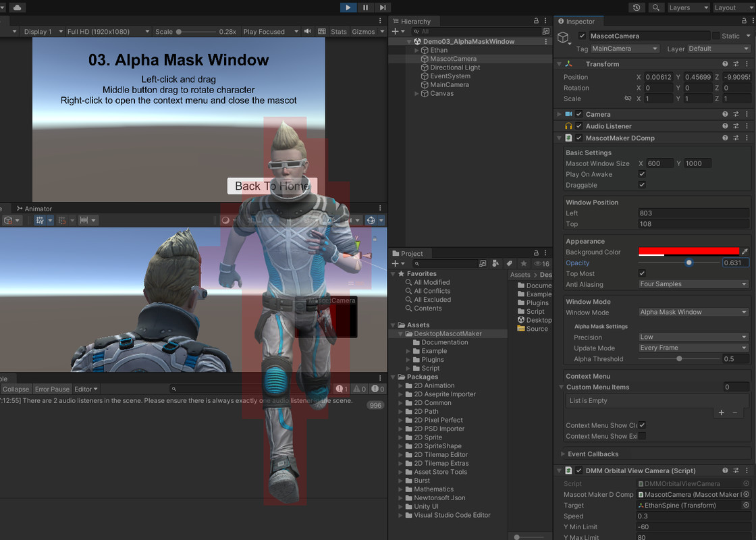Open the undo history icon
The height and width of the screenshot is (540, 756).
pyautogui.click(x=637, y=7)
